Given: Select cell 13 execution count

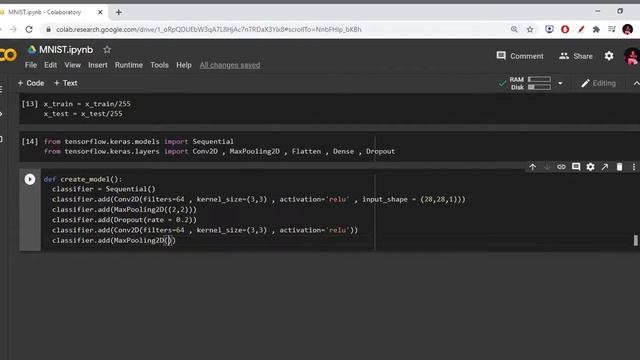Looking at the screenshot, I should pos(29,104).
